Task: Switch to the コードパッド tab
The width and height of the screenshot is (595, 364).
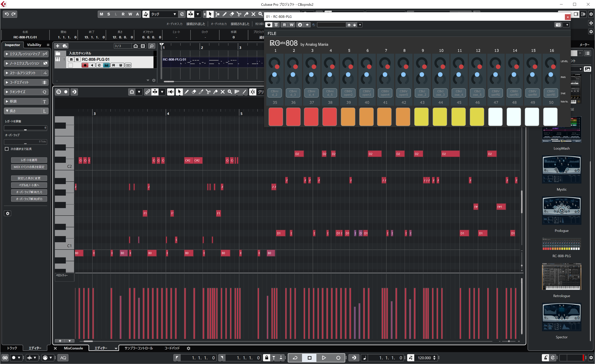Action: point(172,348)
